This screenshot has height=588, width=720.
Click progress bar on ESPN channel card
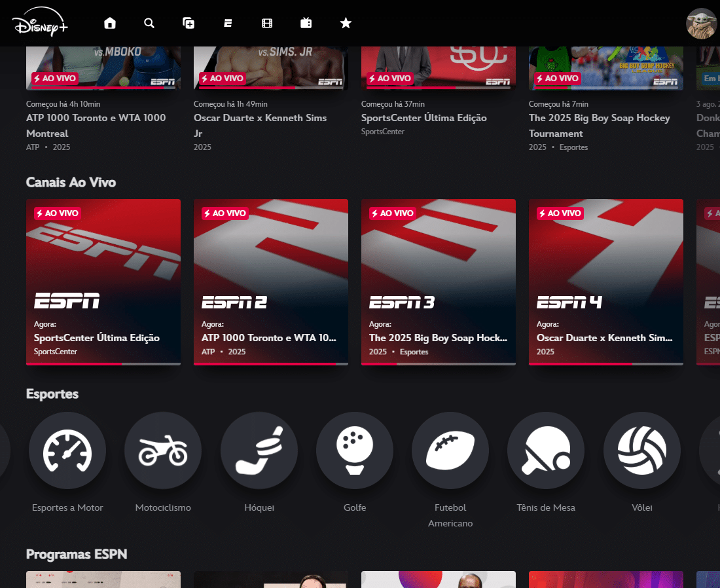(103, 364)
